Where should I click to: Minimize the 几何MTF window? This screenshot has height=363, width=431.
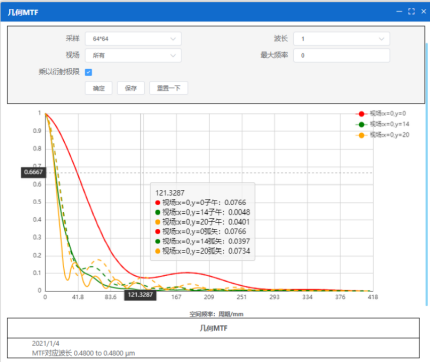(x=399, y=12)
